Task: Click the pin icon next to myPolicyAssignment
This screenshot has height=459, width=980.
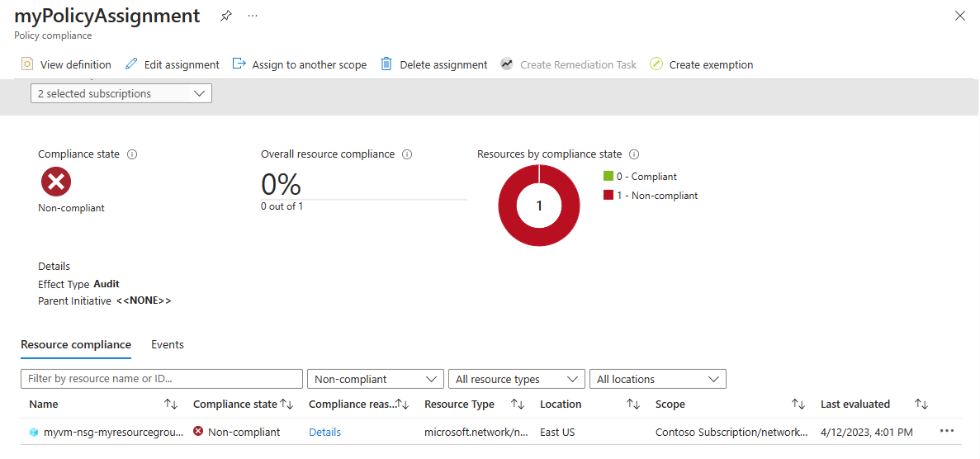Action: click(x=225, y=17)
